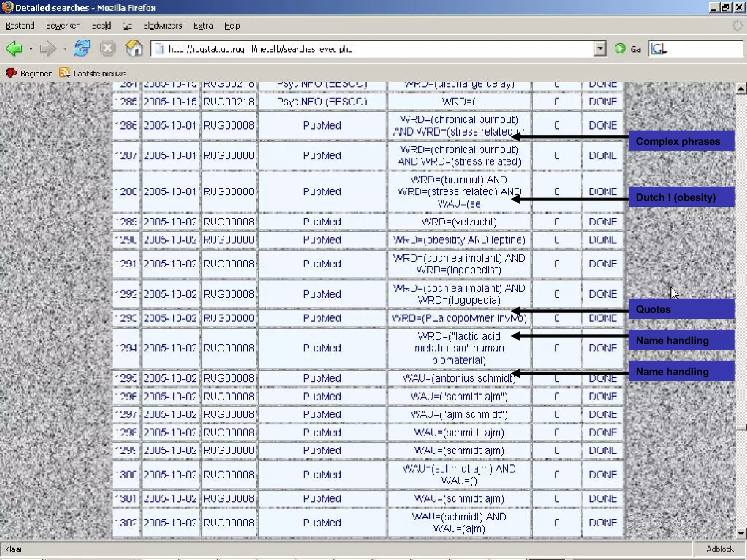
Task: Open the address bar history dropdown
Action: coord(600,48)
